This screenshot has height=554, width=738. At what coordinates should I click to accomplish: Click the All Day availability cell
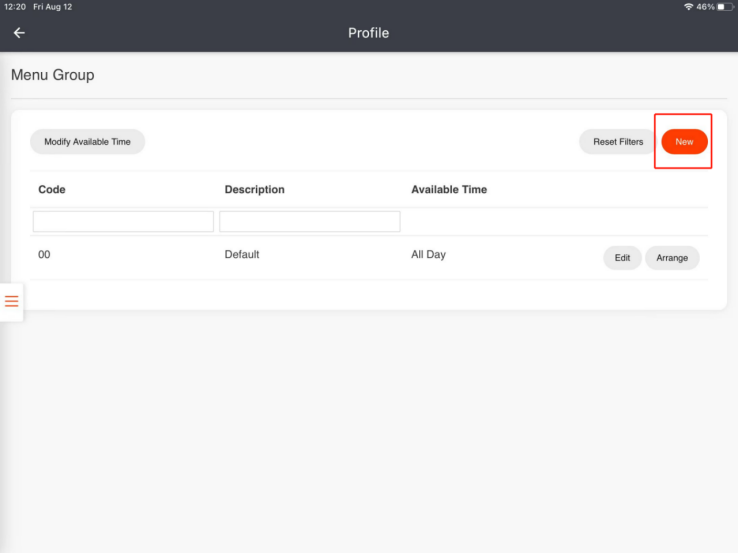428,255
